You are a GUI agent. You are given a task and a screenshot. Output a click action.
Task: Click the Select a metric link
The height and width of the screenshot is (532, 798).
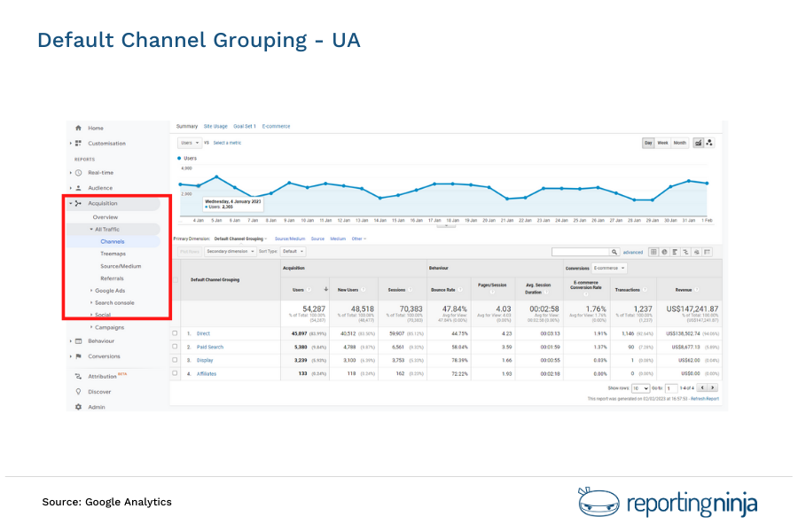(227, 143)
